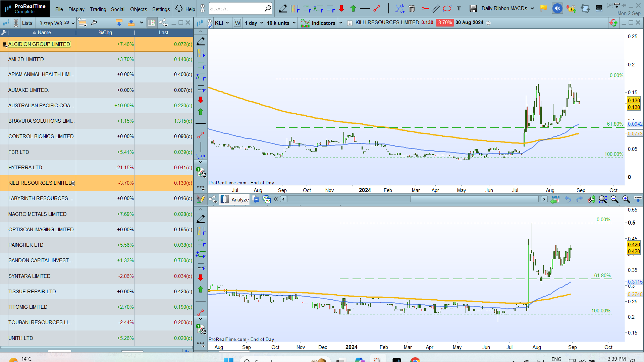644x362 pixels.
Task: Select the text T tool
Action: click(459, 9)
